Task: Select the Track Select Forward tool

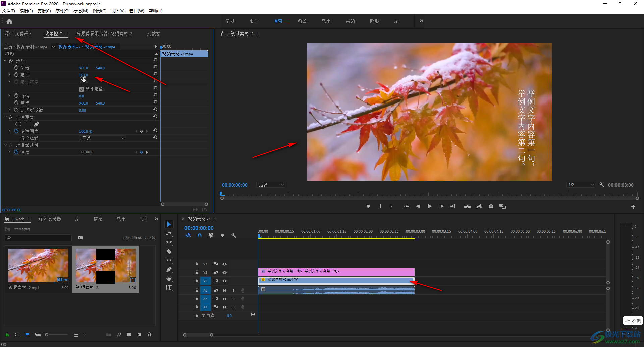Action: coord(169,233)
